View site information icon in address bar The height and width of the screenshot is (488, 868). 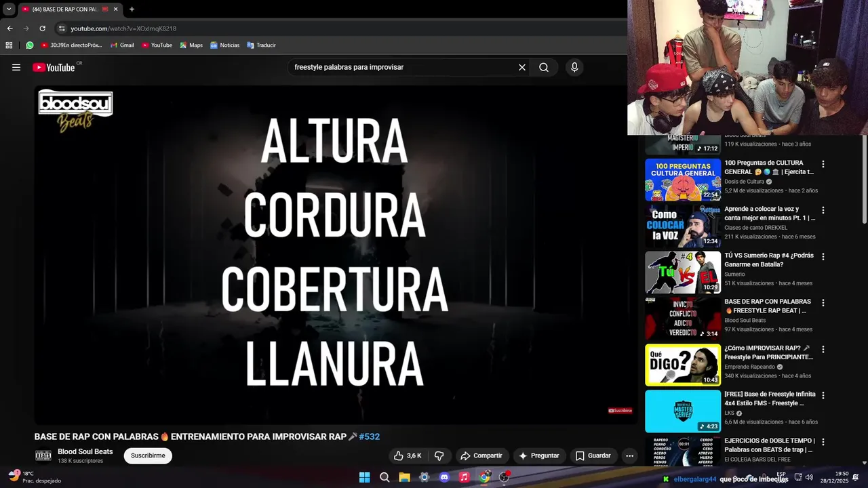click(62, 28)
